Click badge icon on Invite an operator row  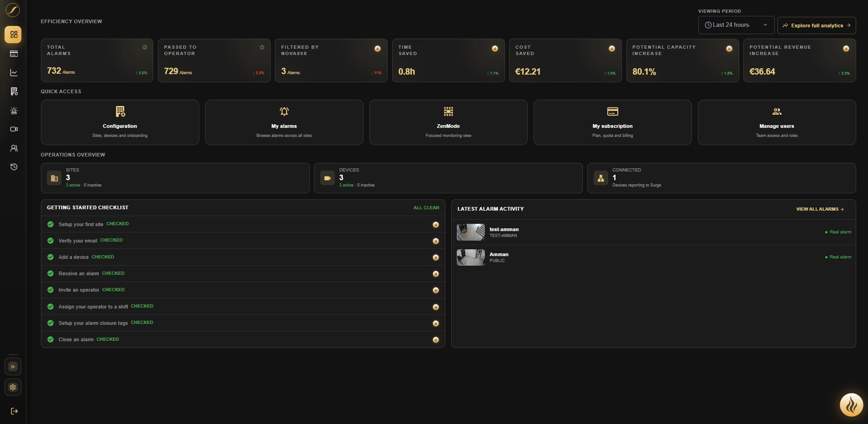pyautogui.click(x=436, y=290)
